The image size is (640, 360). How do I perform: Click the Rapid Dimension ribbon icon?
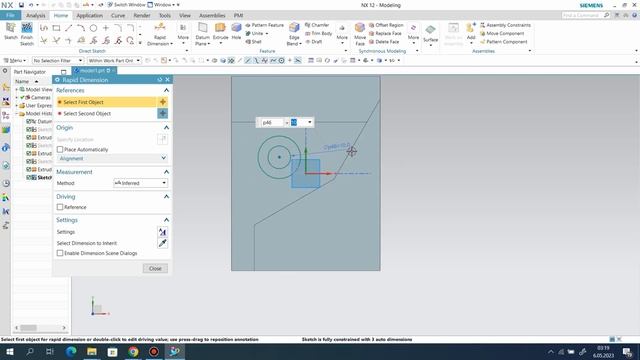[160, 28]
